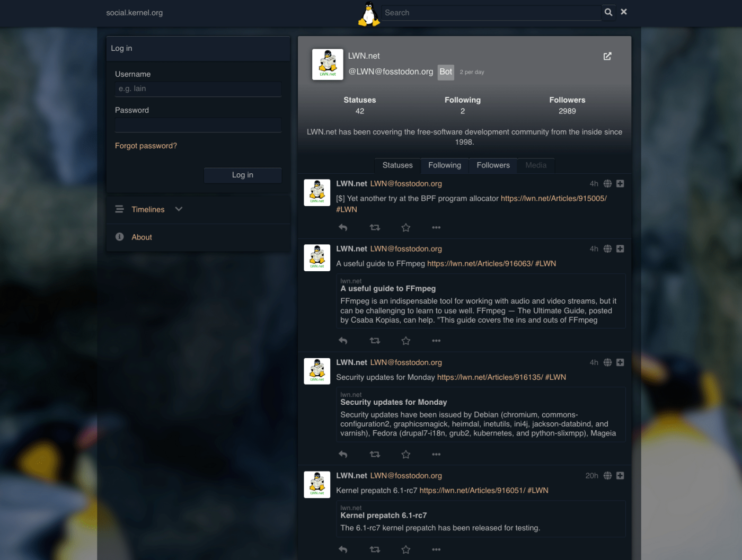
Task: Click the #LWN hashtag on BPF allocator post
Action: pos(347,209)
